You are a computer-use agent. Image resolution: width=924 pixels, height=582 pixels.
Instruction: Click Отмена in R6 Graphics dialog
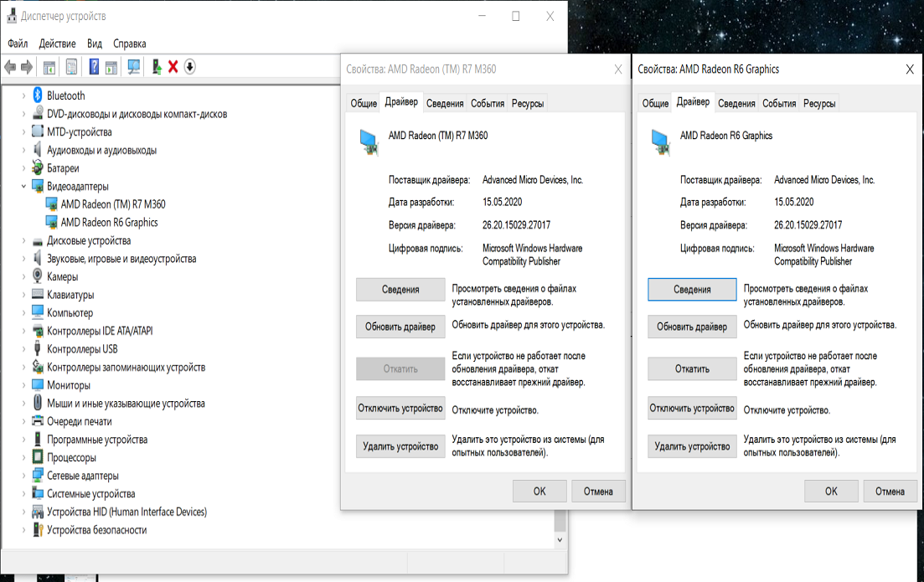pyautogui.click(x=890, y=492)
